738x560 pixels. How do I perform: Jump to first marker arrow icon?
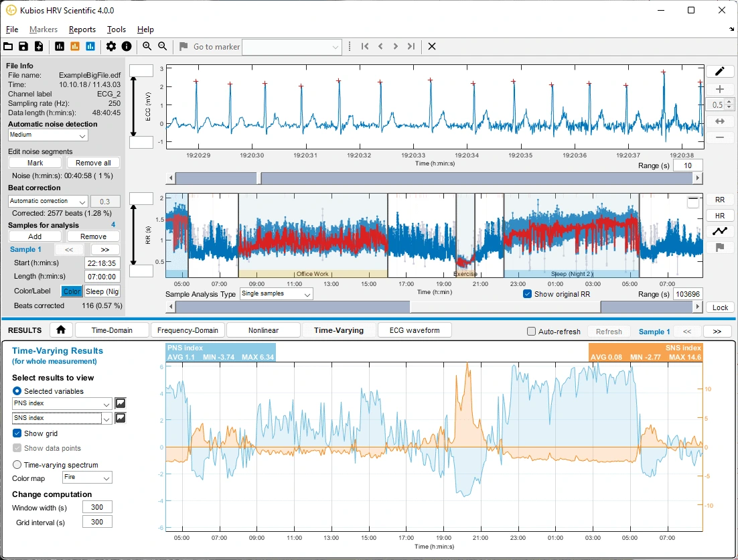365,46
